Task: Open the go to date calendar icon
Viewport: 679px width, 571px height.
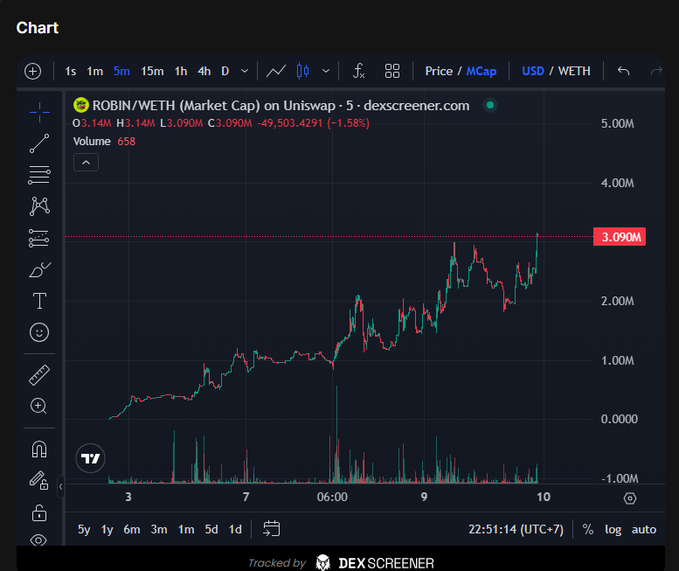Action: point(272,529)
